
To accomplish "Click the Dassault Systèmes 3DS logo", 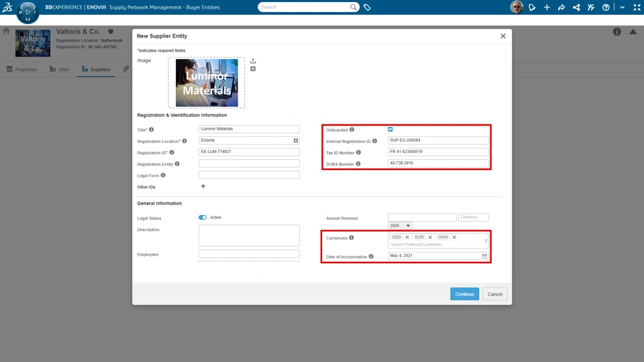I will (7, 7).
